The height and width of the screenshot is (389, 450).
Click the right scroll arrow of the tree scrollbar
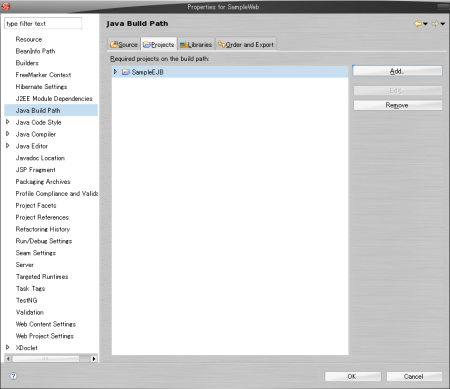tap(94, 359)
